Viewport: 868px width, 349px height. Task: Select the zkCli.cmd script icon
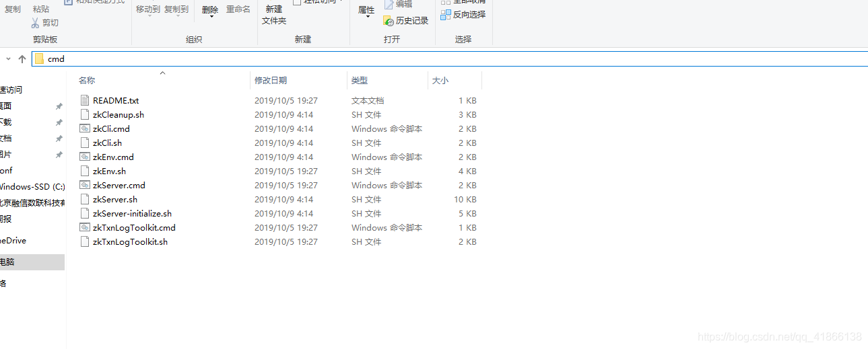85,128
